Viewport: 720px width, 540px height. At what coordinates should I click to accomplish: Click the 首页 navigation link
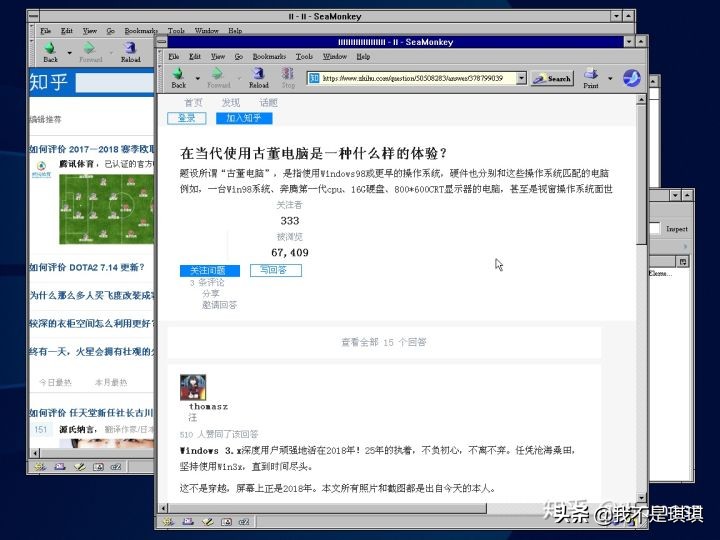(x=193, y=102)
